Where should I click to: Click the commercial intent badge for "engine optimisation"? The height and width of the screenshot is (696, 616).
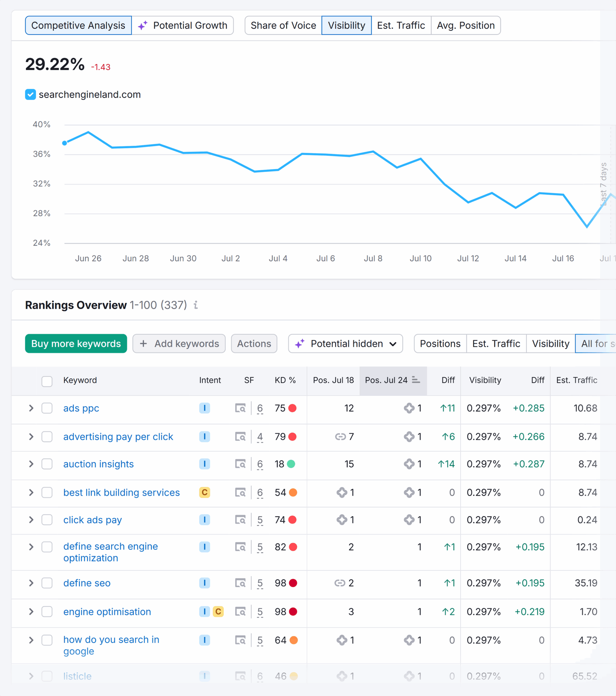coord(218,612)
